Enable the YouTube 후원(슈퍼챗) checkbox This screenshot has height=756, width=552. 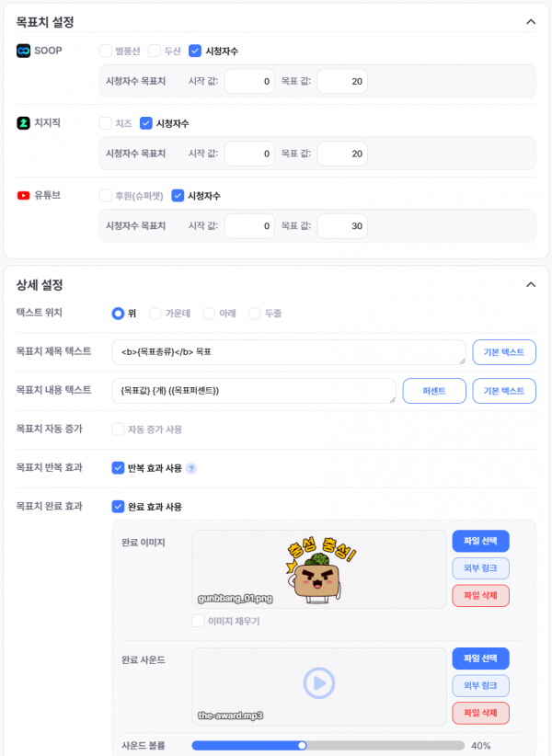(x=106, y=195)
